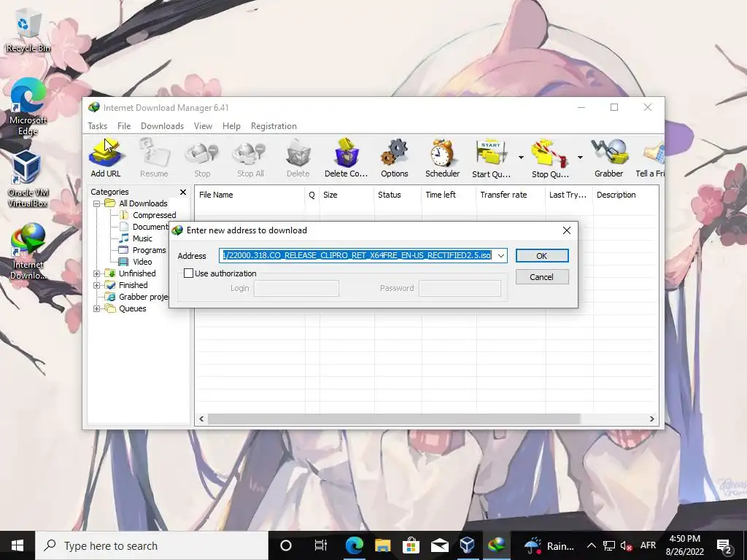Open the Grabber tool icon
This screenshot has width=747, height=560.
coord(609,158)
